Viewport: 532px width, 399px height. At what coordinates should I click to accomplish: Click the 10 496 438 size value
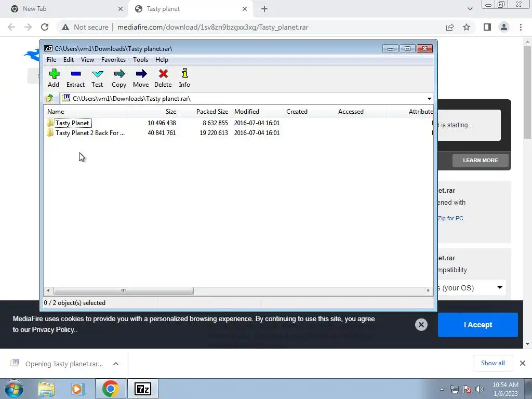[x=162, y=123]
